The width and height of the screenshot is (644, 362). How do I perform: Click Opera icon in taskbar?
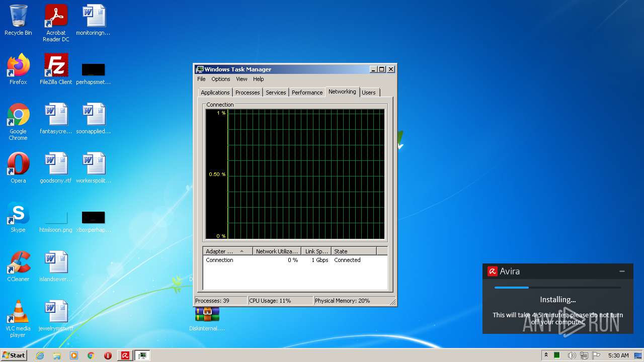tap(108, 355)
